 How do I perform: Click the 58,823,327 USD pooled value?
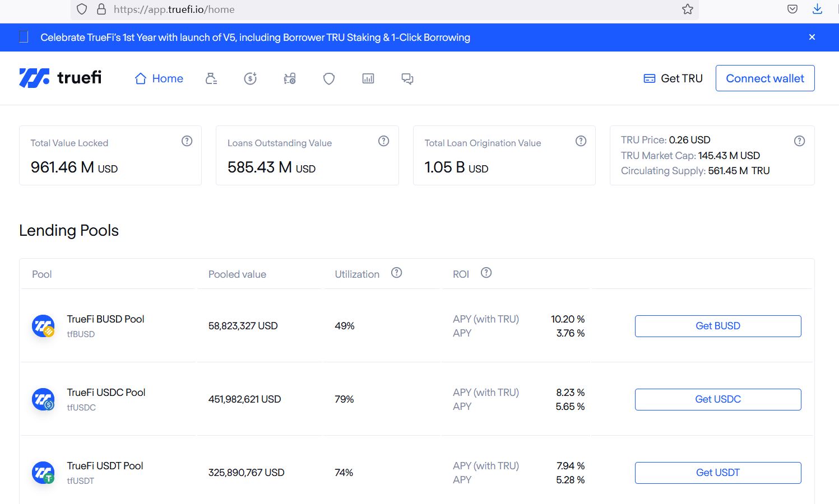(x=243, y=326)
